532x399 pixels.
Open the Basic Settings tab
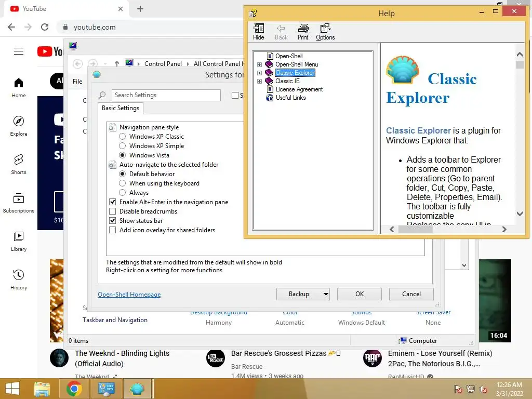(121, 108)
